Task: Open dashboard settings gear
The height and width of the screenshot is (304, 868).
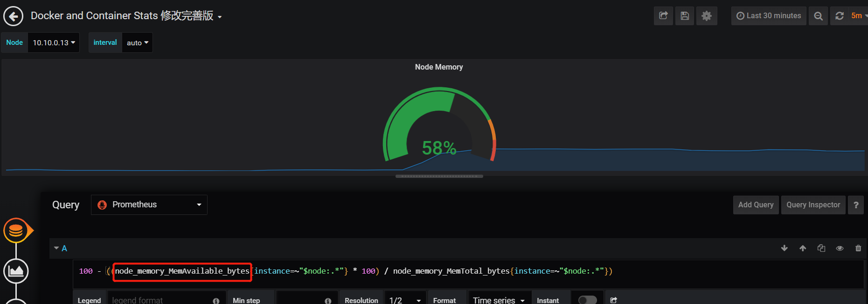Action: [x=707, y=16]
